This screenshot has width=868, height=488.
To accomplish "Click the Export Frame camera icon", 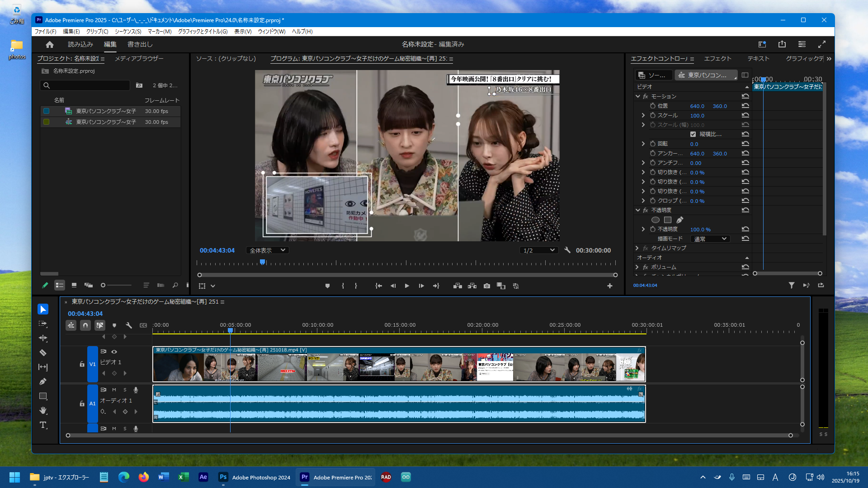I will point(486,286).
